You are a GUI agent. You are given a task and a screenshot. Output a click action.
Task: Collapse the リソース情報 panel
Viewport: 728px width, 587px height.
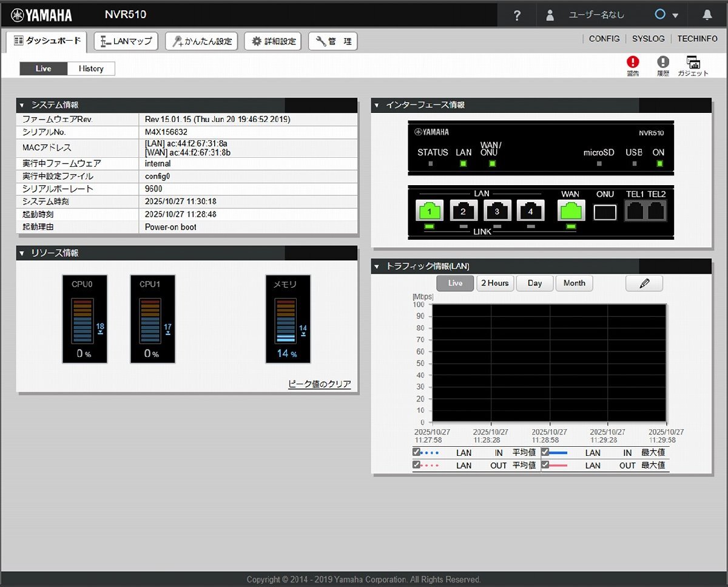[22, 253]
